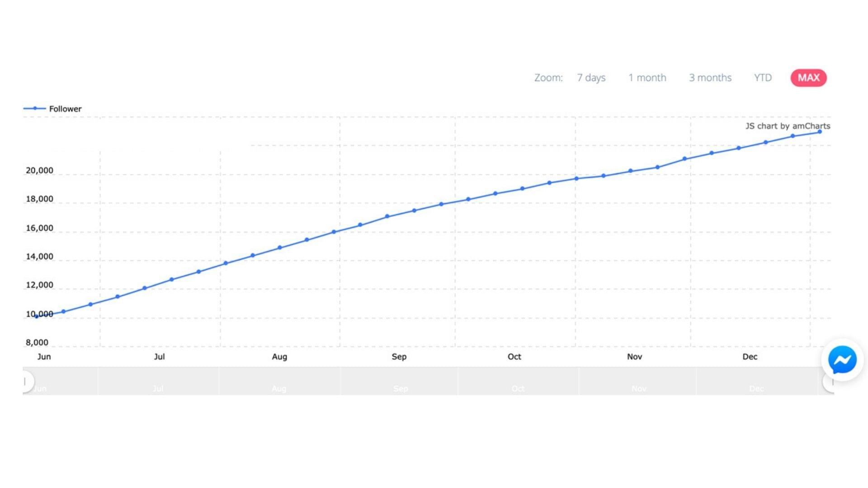Click the data point on the 16,000 gridline
This screenshot has height=488, width=868.
tap(334, 232)
